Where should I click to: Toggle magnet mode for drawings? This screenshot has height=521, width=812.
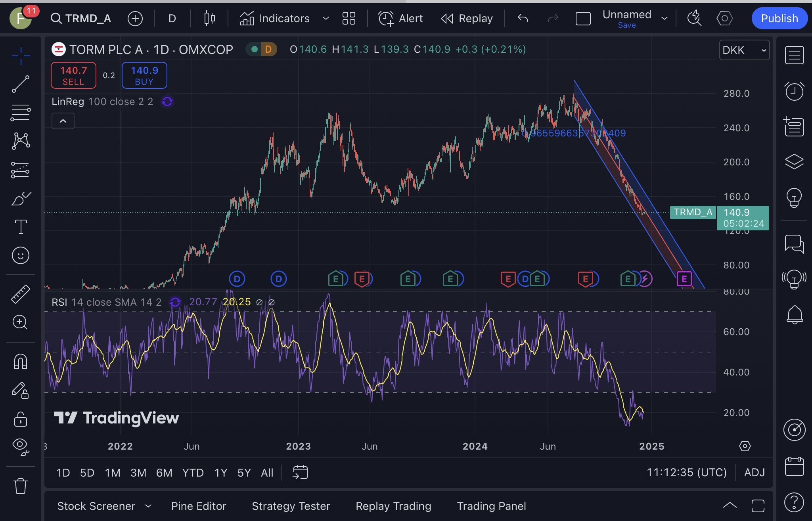pyautogui.click(x=21, y=361)
